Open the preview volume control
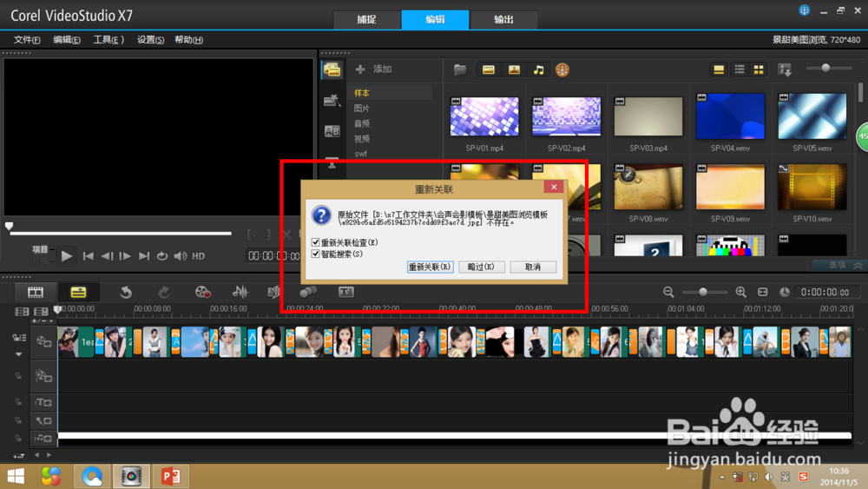Screen dimensions: 868x489 tap(180, 256)
